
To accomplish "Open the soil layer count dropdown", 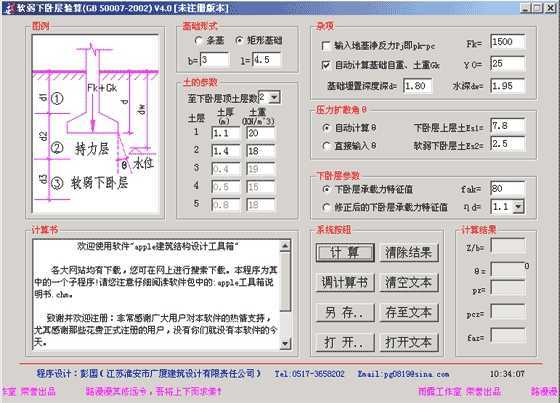I will tap(274, 98).
